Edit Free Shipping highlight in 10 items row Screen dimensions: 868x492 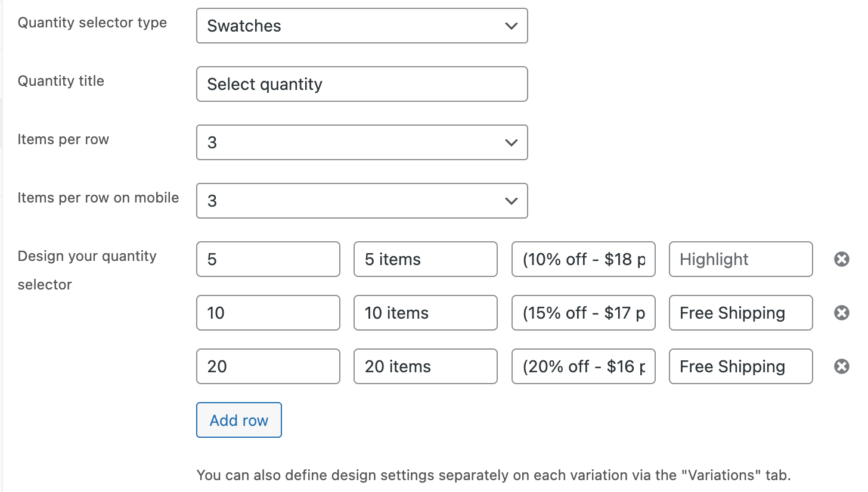(x=740, y=313)
